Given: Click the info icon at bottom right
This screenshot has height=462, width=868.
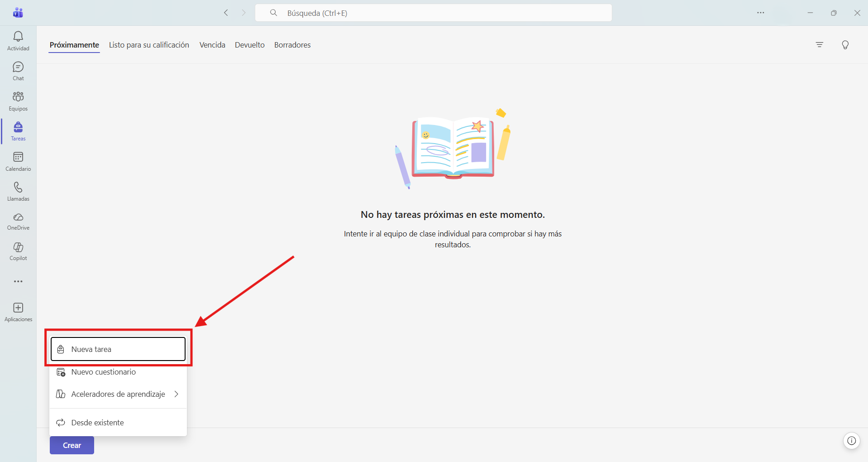Looking at the screenshot, I should click(851, 440).
